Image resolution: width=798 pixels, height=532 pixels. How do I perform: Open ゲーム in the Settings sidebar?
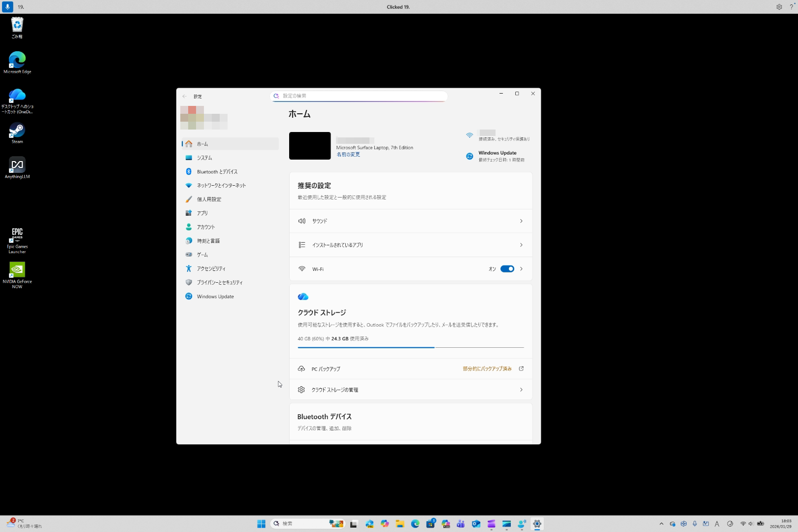tap(230, 255)
